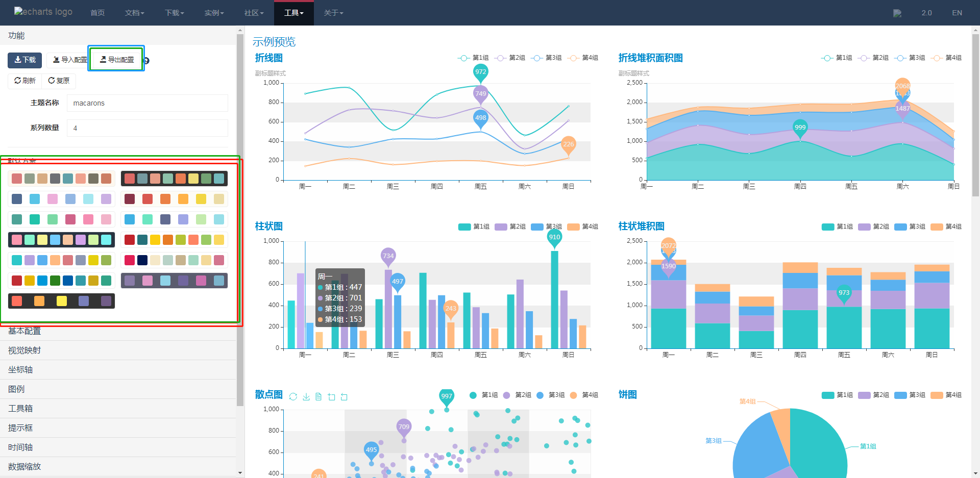
Task: Click the 刷新 refresh button
Action: (25, 81)
